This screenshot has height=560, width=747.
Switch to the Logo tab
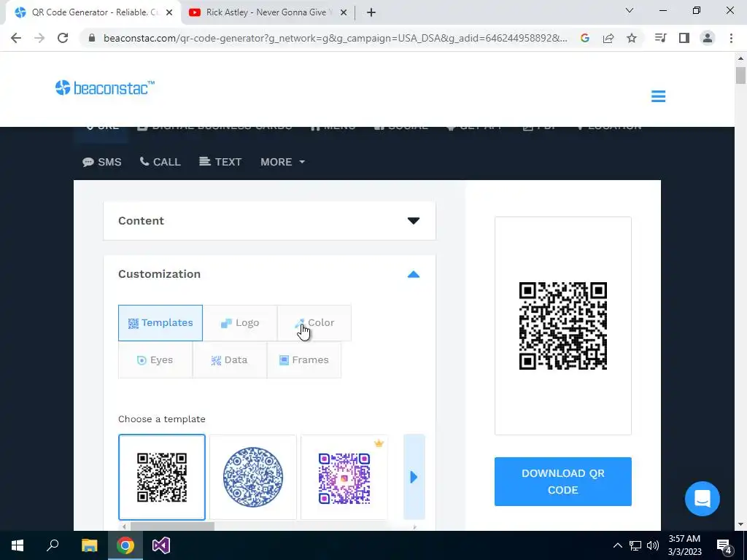tap(240, 323)
